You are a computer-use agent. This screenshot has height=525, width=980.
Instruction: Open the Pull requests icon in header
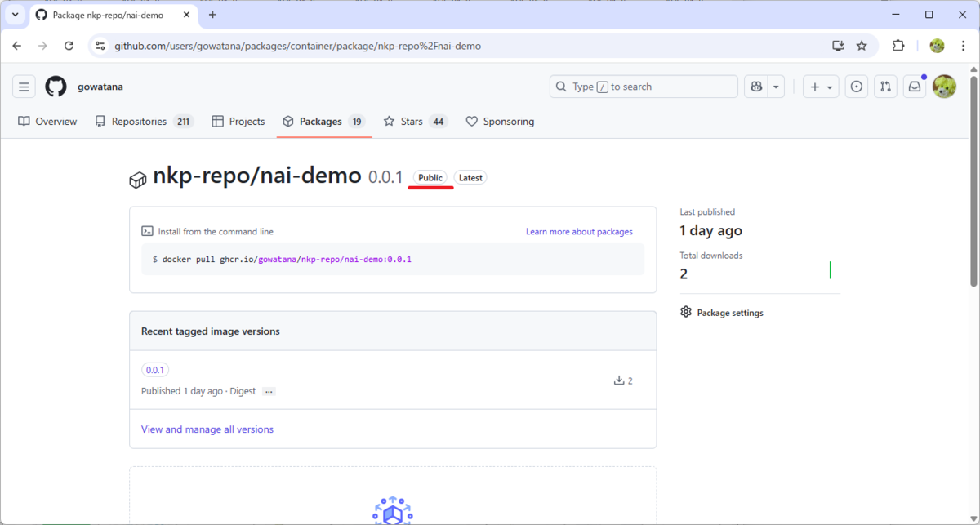[x=885, y=87]
